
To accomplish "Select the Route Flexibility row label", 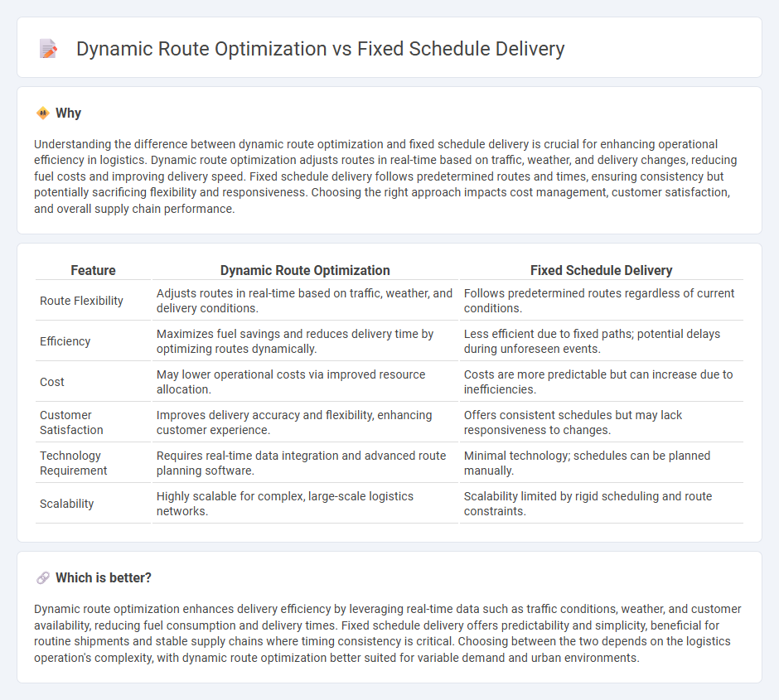I will pyautogui.click(x=81, y=301).
